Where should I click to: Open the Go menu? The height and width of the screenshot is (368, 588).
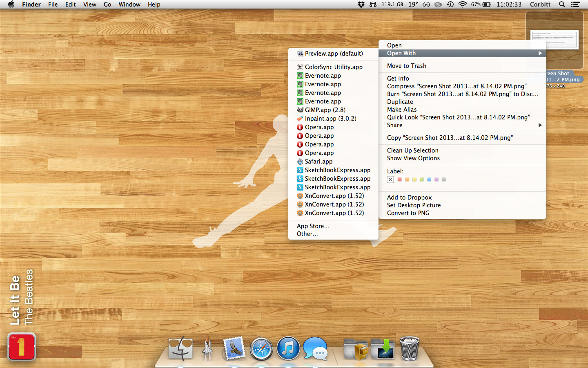pyautogui.click(x=107, y=4)
